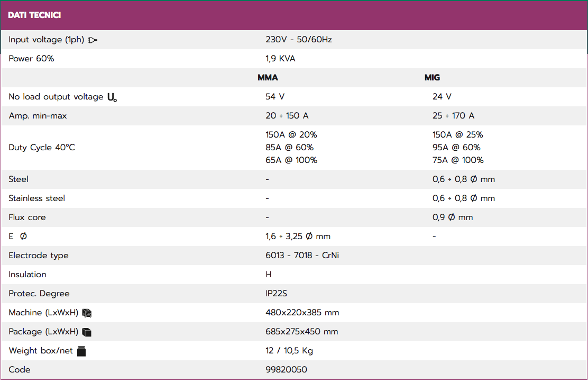Click the box icon next to Package (LxWxH)
This screenshot has height=382, width=588.
coord(87,332)
